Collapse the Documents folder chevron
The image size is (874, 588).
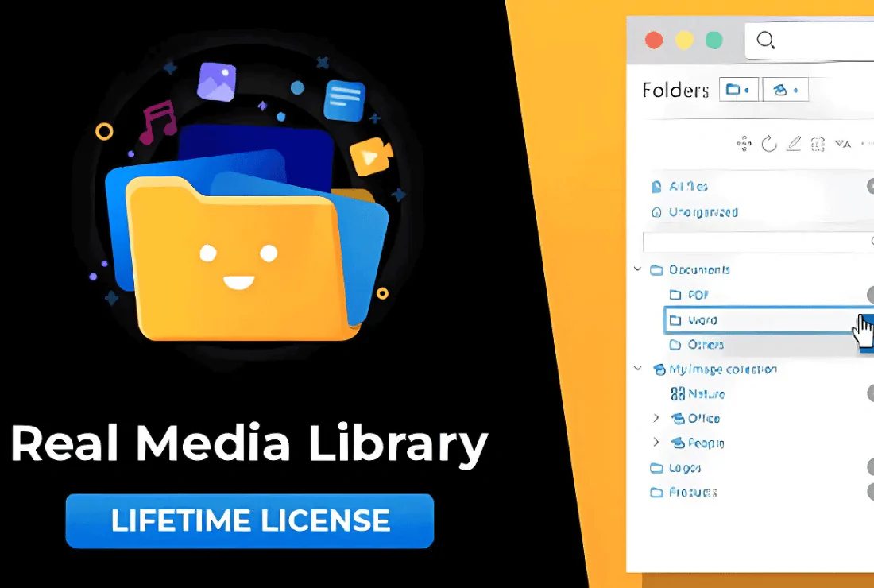[x=638, y=269]
